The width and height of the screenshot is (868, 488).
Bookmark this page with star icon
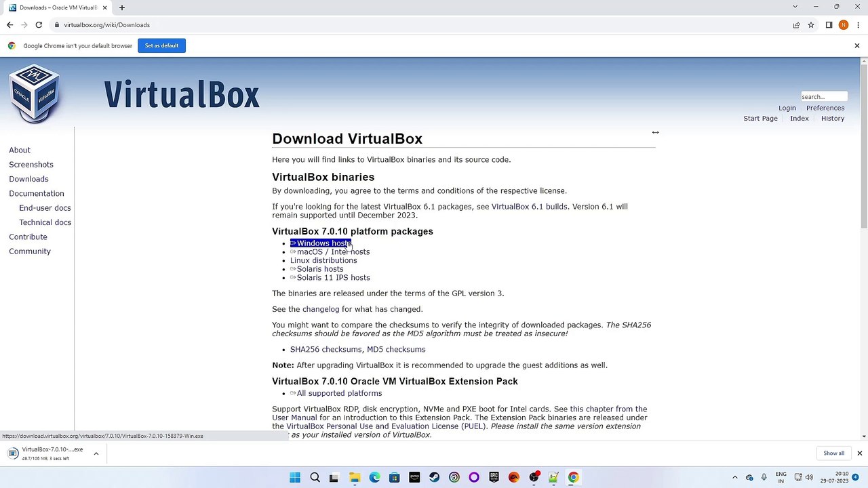tap(810, 25)
